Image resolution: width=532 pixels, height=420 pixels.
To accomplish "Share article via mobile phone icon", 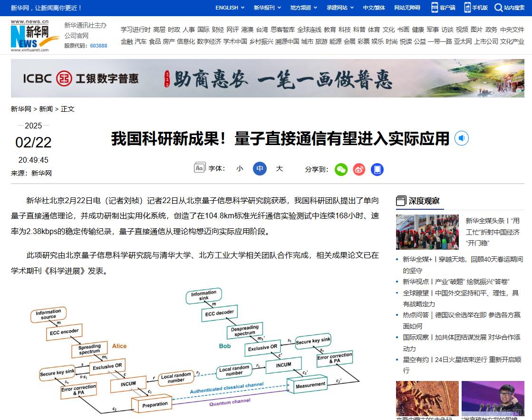I will (377, 169).
